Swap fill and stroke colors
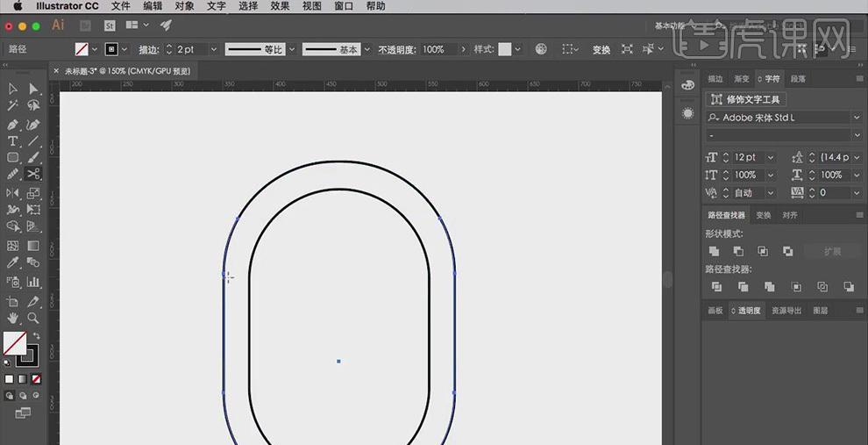 tap(37, 336)
